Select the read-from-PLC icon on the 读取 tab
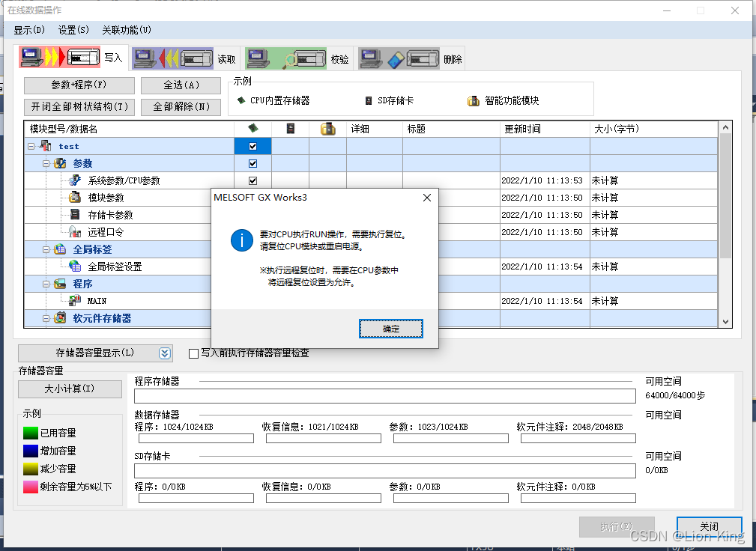The width and height of the screenshot is (756, 551). (x=172, y=58)
